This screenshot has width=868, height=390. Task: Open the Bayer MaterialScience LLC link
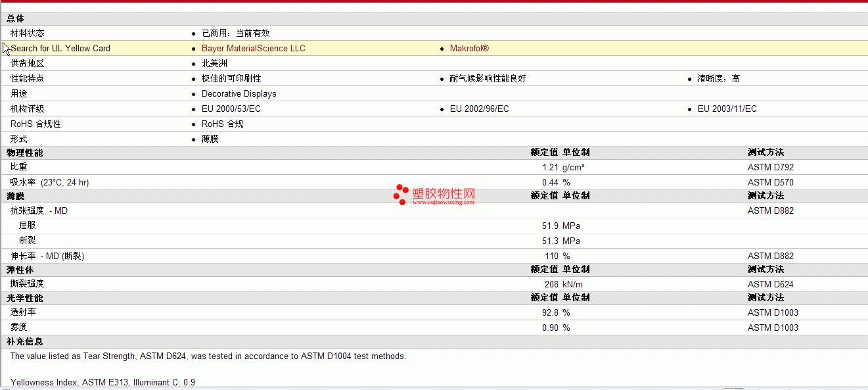coord(253,49)
